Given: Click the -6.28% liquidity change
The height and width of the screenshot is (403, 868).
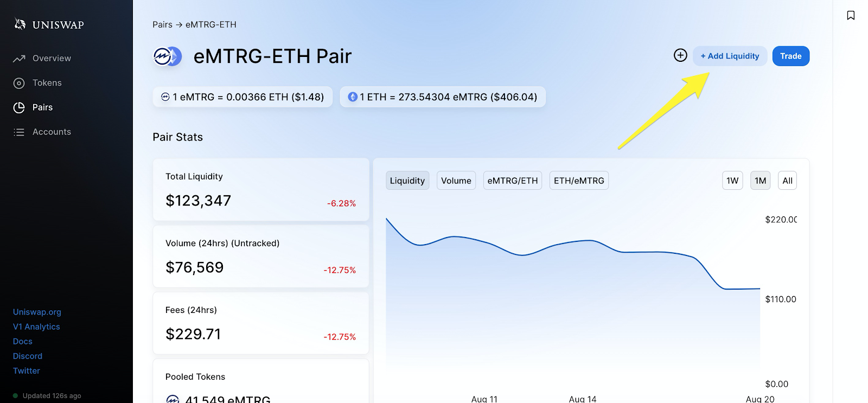Looking at the screenshot, I should pyautogui.click(x=341, y=203).
